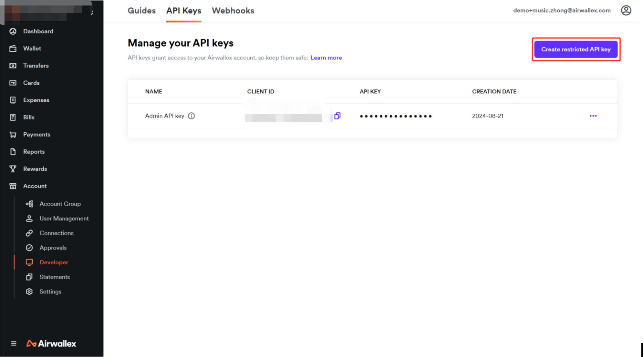This screenshot has width=644, height=357.
Task: Click the Manage your API keys heading
Action: pos(181,43)
